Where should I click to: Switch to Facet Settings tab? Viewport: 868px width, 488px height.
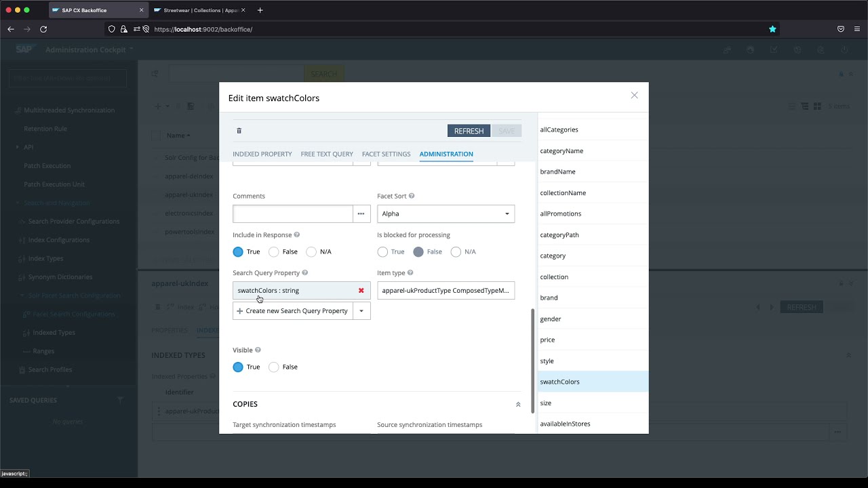tap(387, 154)
